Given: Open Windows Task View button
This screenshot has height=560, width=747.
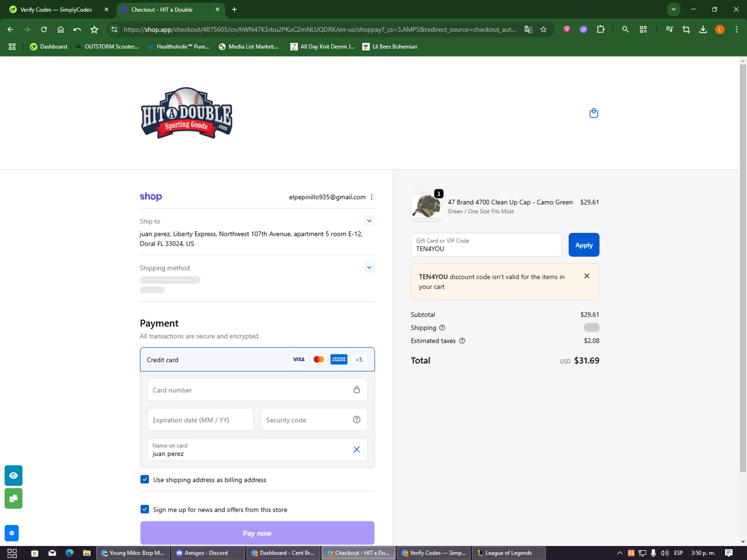Looking at the screenshot, I should point(12,553).
